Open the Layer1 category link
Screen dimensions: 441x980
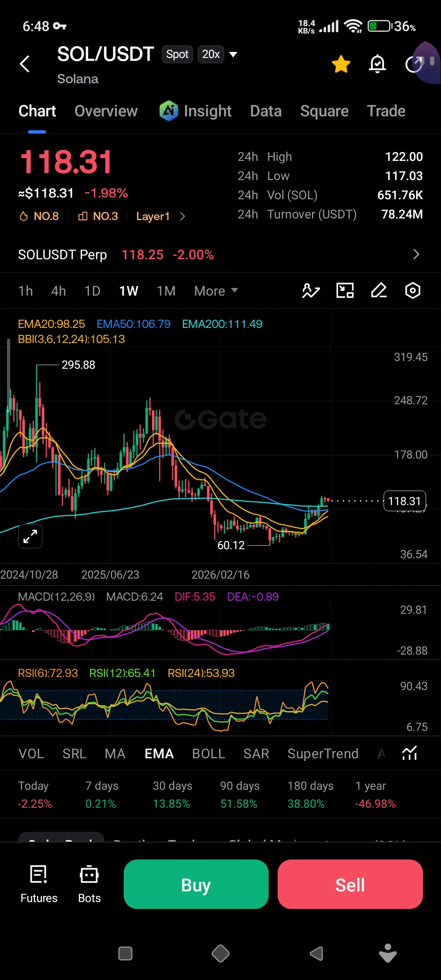pyautogui.click(x=160, y=216)
